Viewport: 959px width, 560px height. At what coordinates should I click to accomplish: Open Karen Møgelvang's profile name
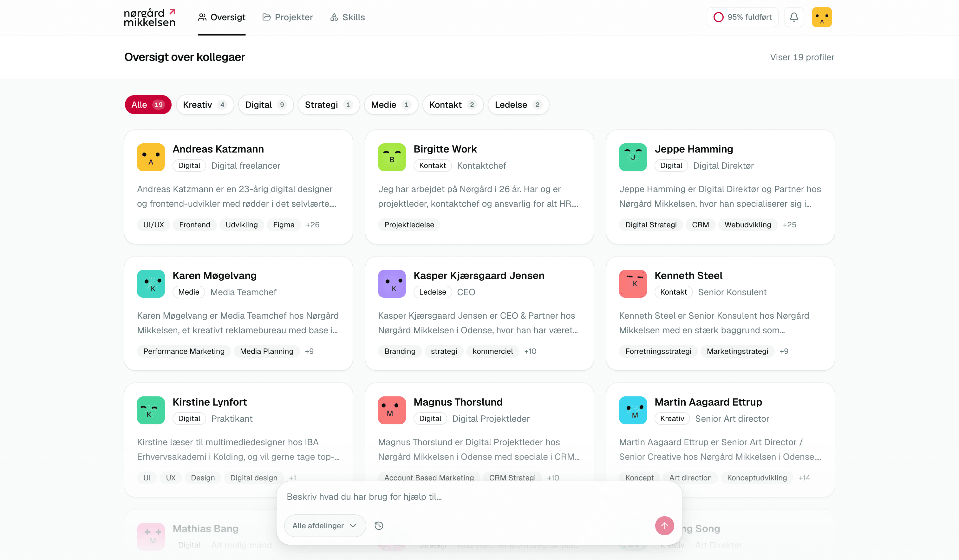click(x=215, y=276)
